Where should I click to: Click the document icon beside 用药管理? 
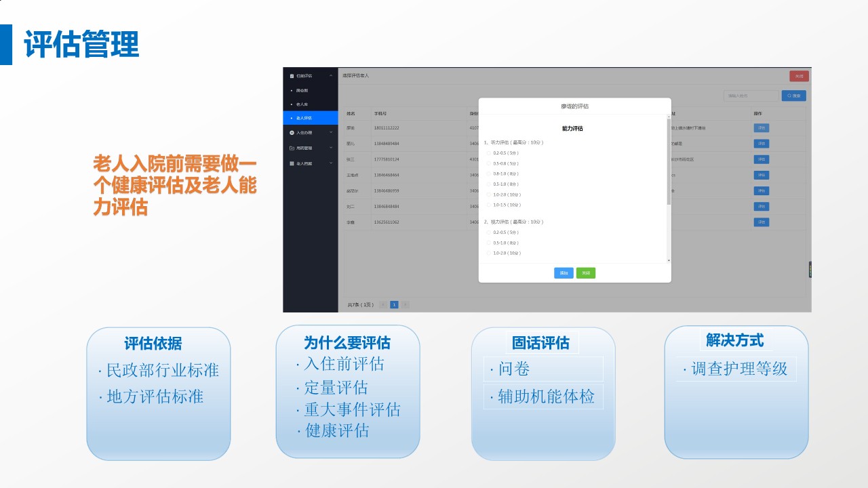click(x=291, y=148)
